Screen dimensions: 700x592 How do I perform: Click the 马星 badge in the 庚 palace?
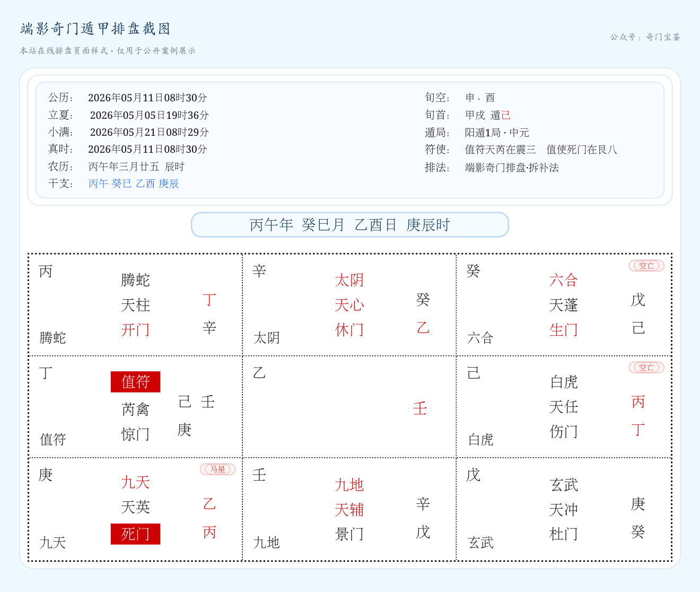[x=217, y=469]
